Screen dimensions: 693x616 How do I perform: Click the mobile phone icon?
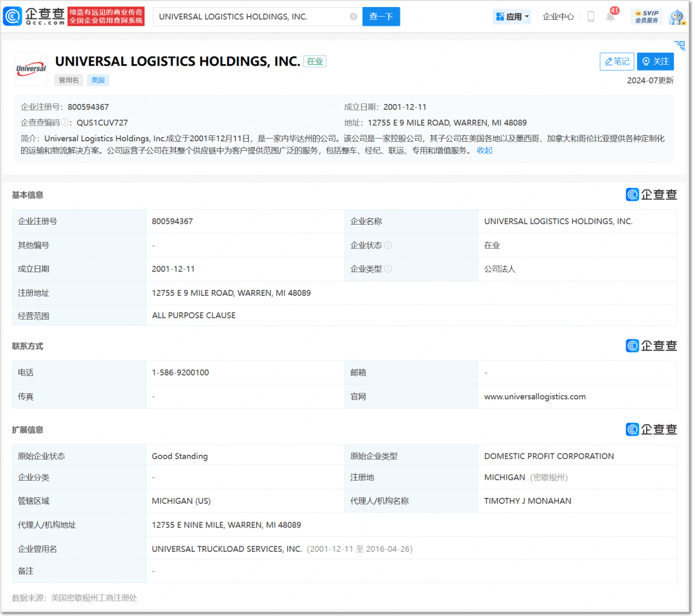coord(590,17)
